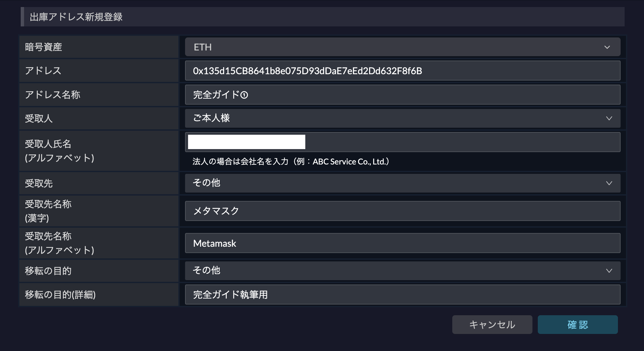Click the キャンセル button

tap(492, 325)
